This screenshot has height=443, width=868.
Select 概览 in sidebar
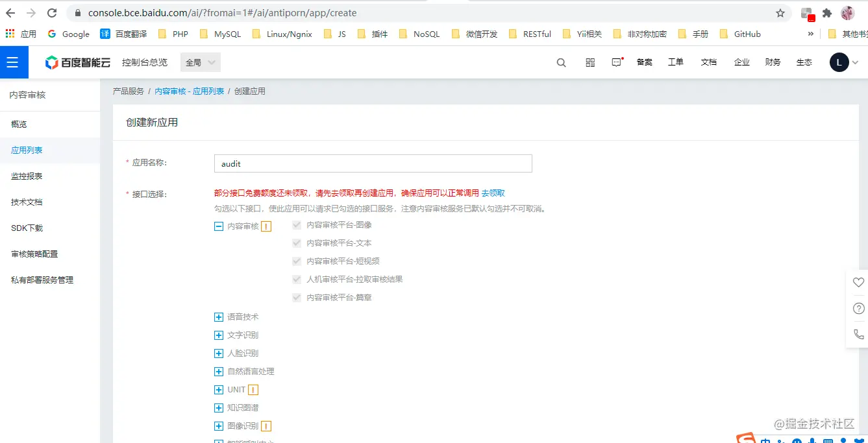click(50, 124)
